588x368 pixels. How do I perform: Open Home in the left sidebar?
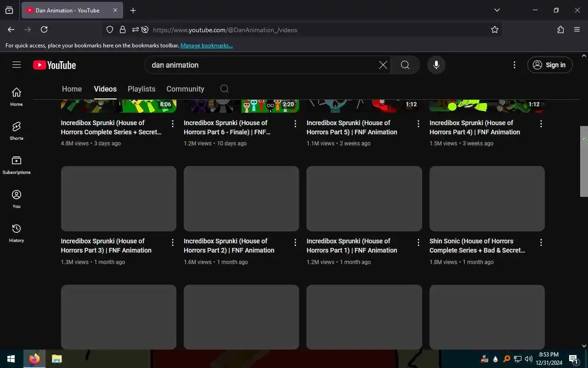tap(17, 97)
